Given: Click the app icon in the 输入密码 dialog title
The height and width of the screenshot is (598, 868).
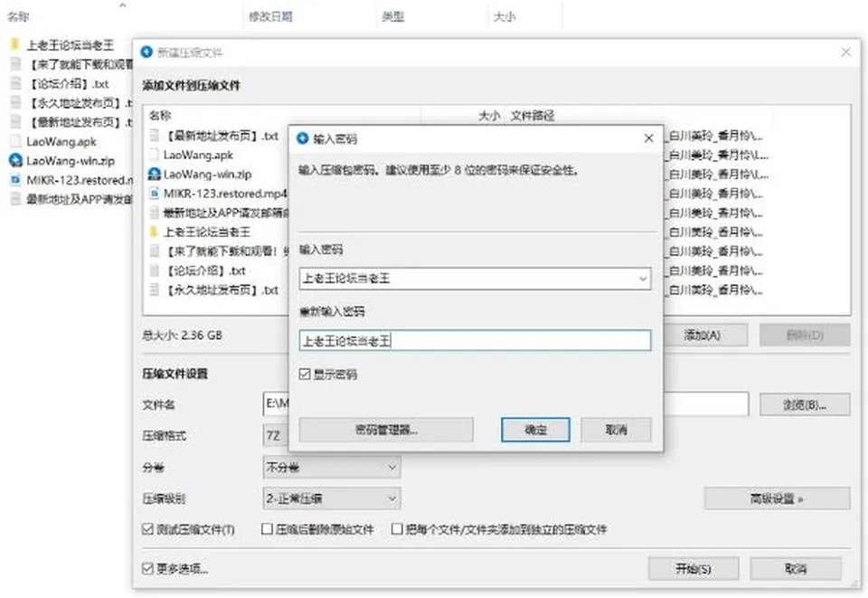Looking at the screenshot, I should point(302,138).
